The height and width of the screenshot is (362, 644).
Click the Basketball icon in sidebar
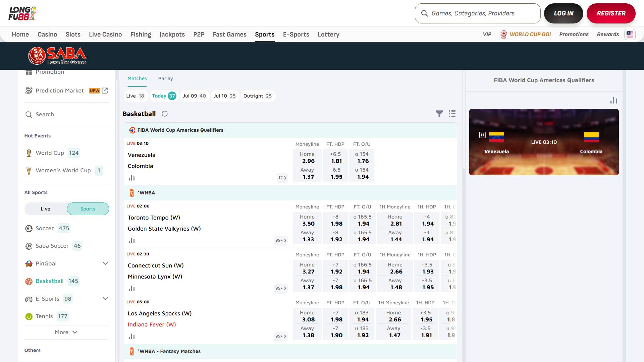click(x=29, y=281)
